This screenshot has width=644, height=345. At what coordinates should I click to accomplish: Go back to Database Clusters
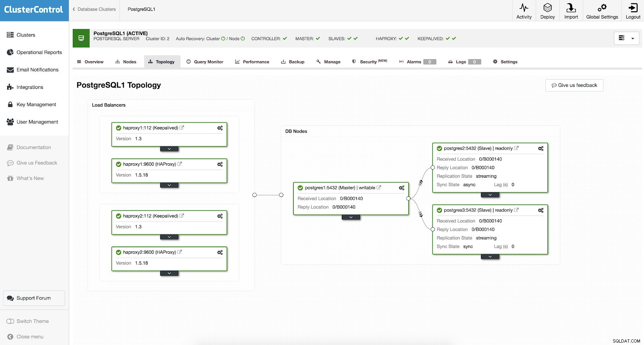tap(94, 9)
